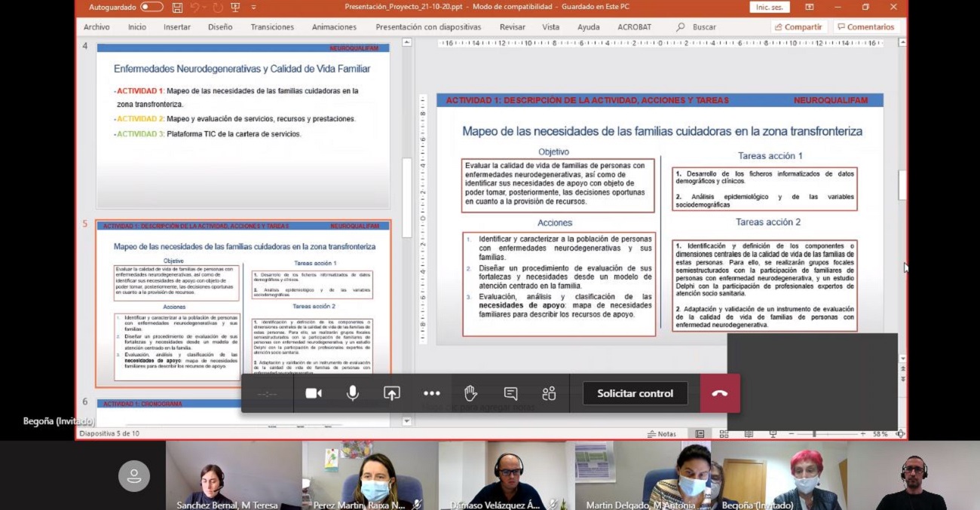The width and height of the screenshot is (980, 510).
Task: Toggle the camera in the meeting bar
Action: click(x=314, y=393)
